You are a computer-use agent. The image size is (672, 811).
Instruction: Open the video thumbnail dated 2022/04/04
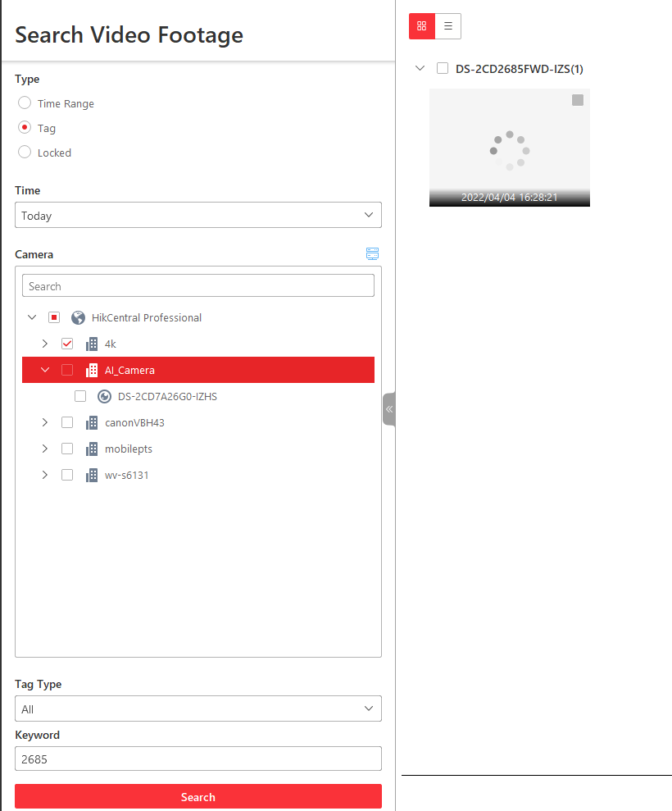[509, 148]
